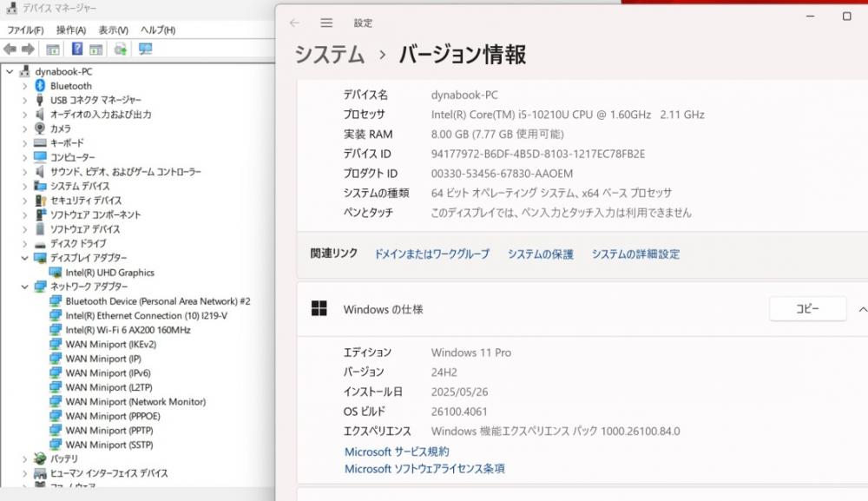
Task: Click the Help icon in Device Manager toolbar
Action: [77, 49]
